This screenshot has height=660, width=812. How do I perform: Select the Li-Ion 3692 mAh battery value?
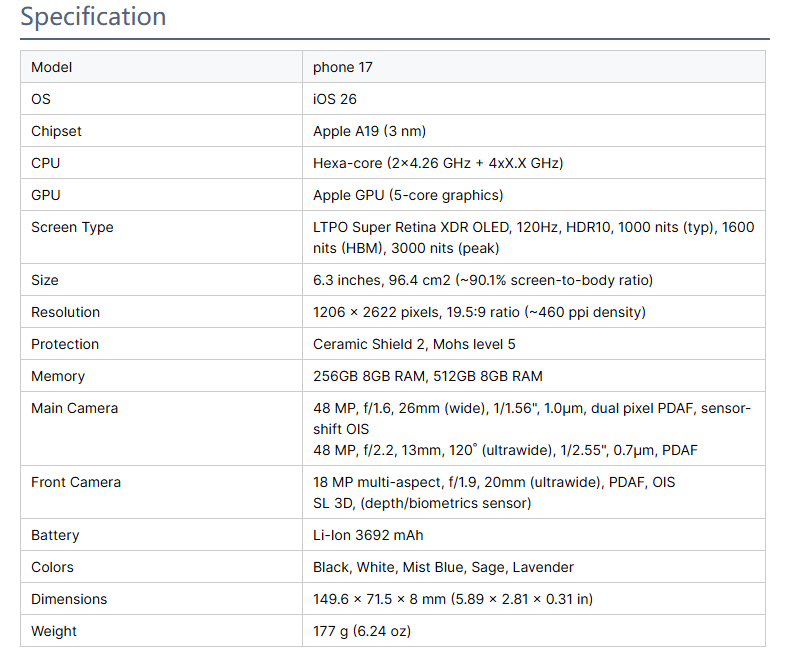[x=368, y=535]
